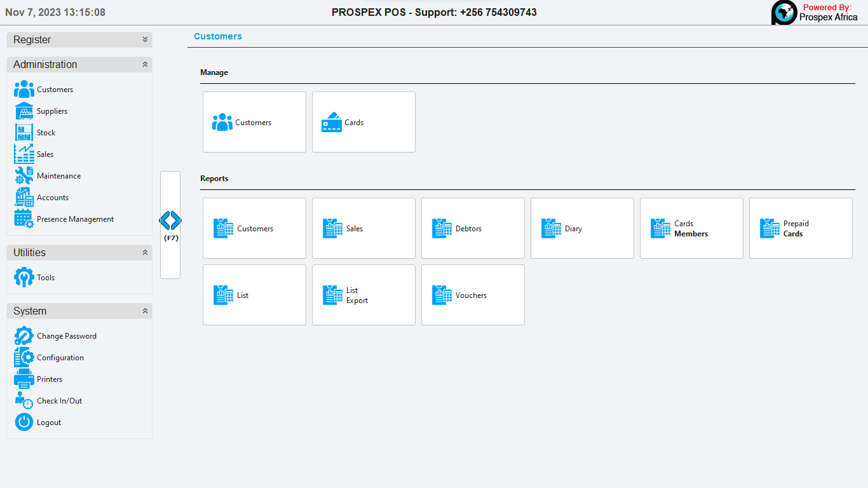The width and height of the screenshot is (868, 488).
Task: Expand the Register panel chevron
Action: (145, 39)
